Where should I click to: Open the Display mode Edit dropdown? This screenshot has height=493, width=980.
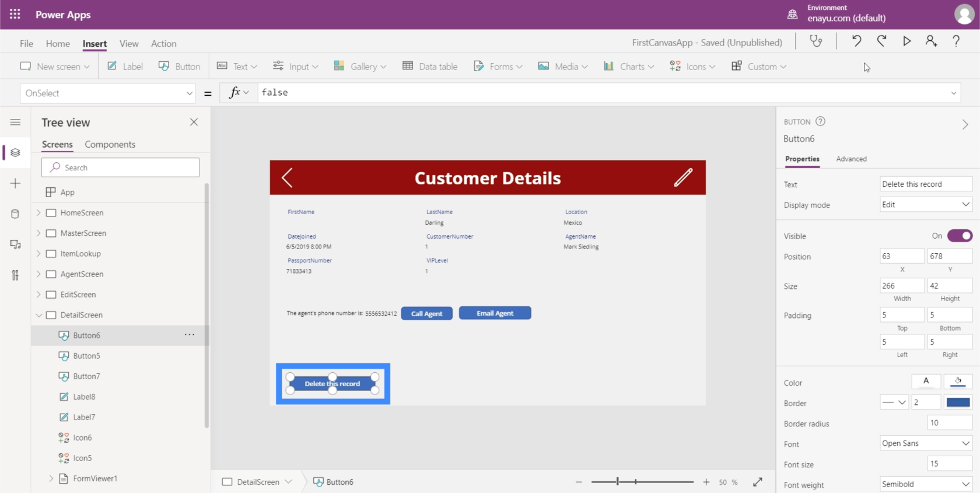pyautogui.click(x=926, y=205)
